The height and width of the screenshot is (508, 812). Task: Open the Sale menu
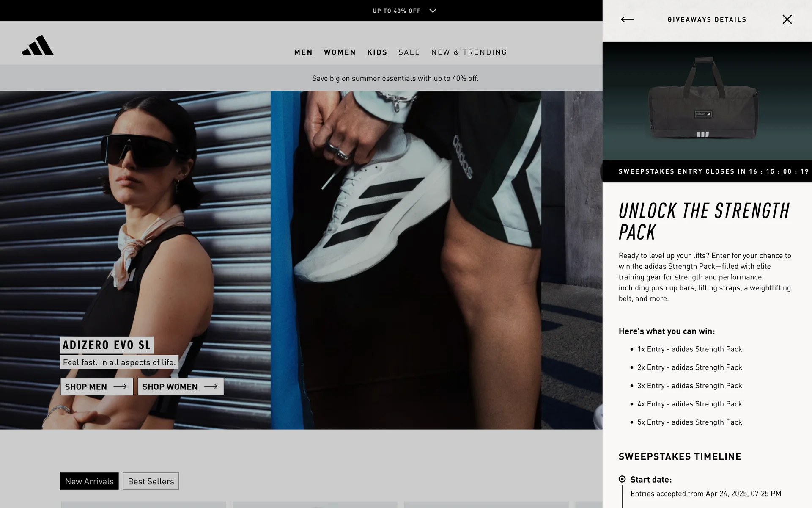click(x=409, y=52)
